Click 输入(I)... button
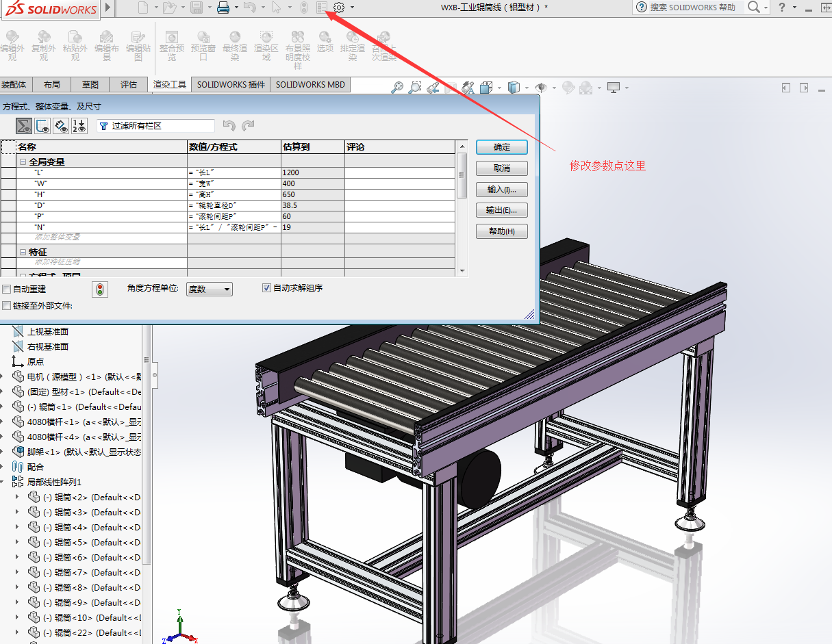The width and height of the screenshot is (832, 644). 502,190
